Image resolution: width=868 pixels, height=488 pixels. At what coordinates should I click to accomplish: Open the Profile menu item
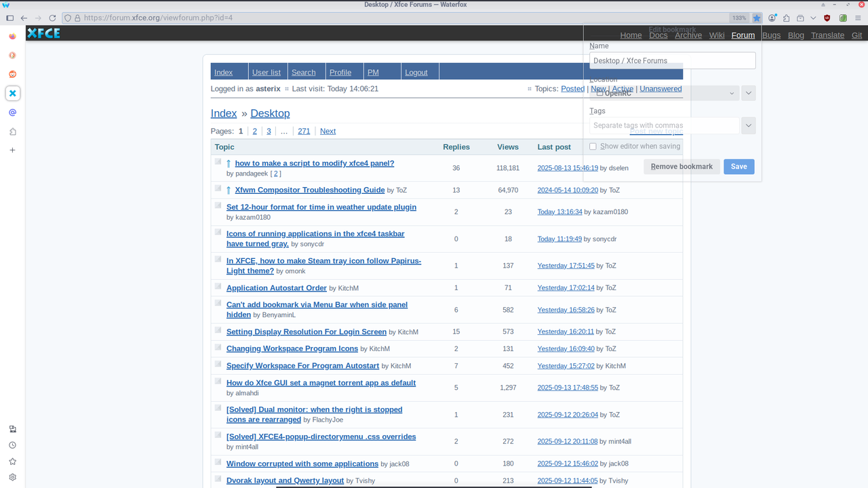pos(340,73)
